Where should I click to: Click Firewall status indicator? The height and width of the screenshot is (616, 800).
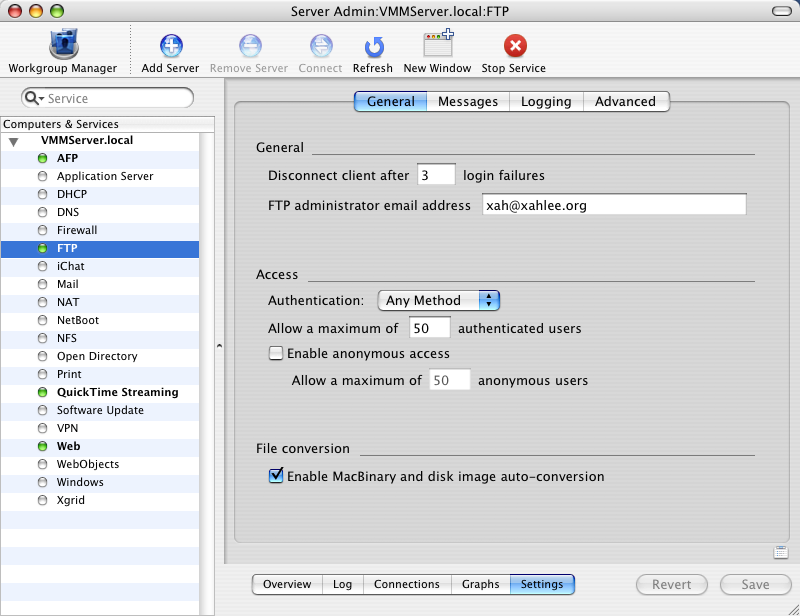click(x=43, y=230)
